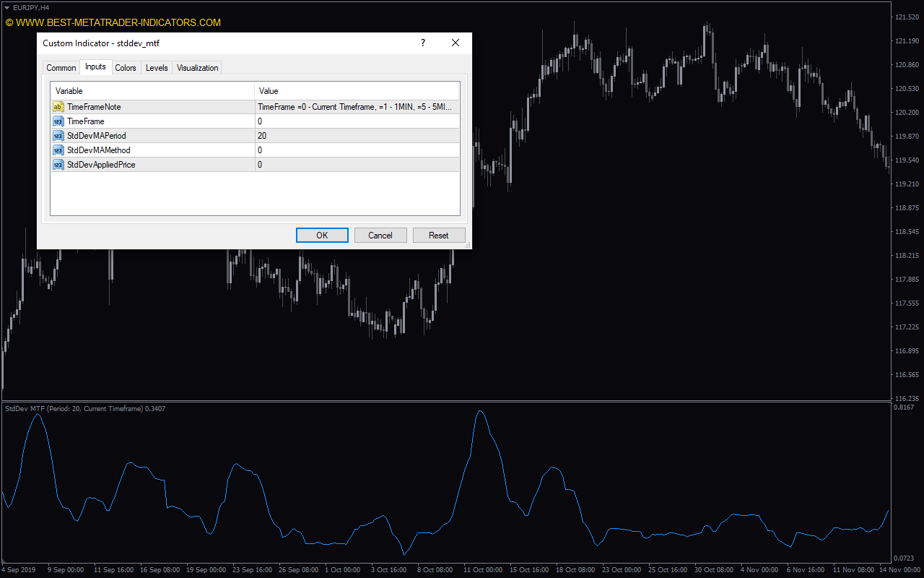
Task: Click the EURJPY,H4 chart dropdown arrow
Action: click(x=6, y=7)
